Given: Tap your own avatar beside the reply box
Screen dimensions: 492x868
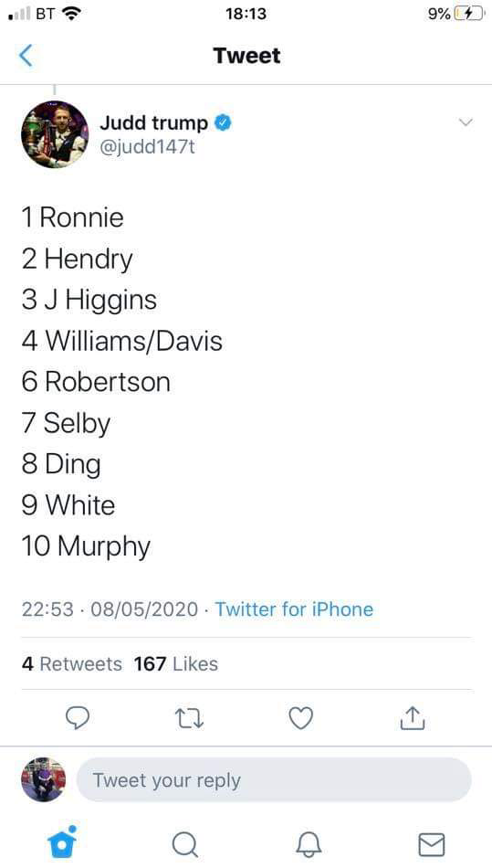Looking at the screenshot, I should [x=44, y=779].
